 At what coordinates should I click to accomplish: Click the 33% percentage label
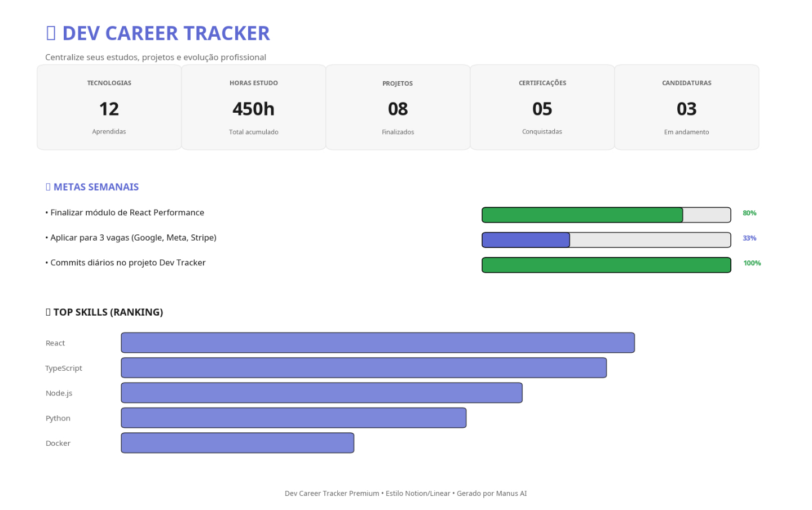[x=749, y=238]
